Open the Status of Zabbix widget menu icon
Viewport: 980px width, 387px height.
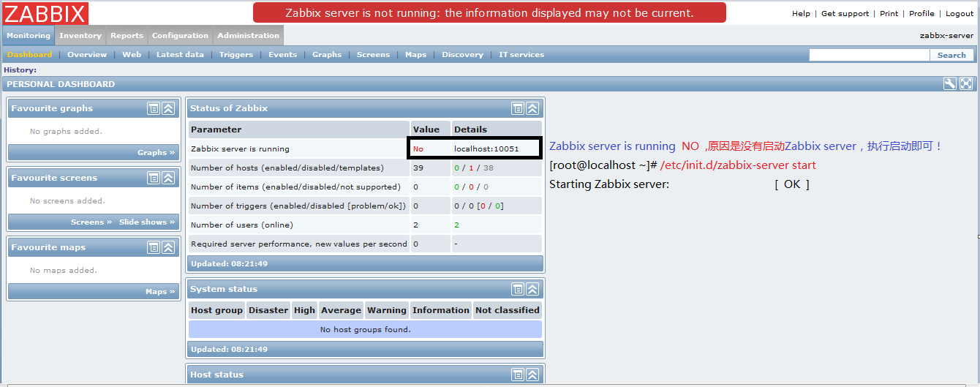(x=518, y=108)
